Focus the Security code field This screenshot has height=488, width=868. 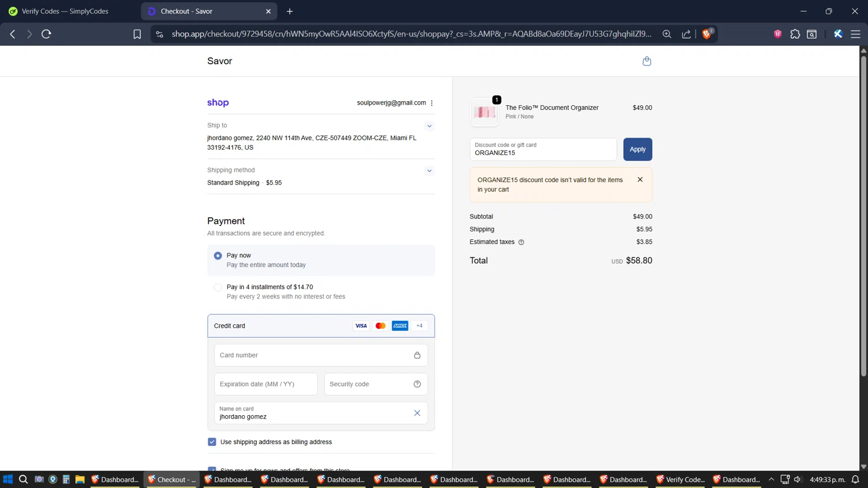tap(376, 384)
